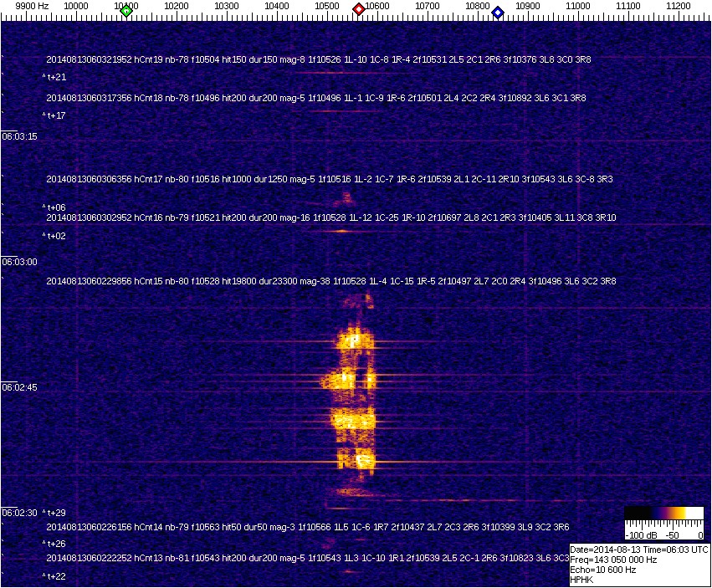This screenshot has height=588, width=712.
Task: Click the 06:03:15 time label
Action: click(19, 136)
